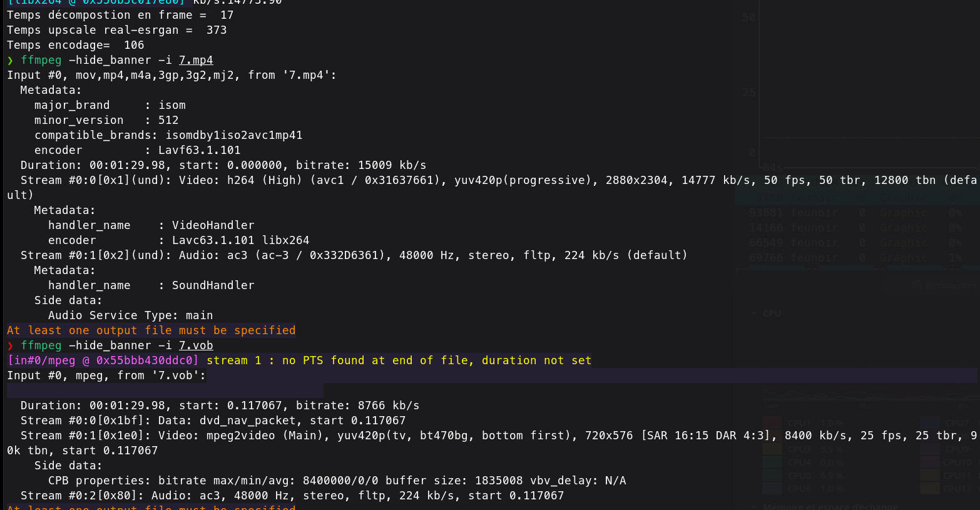Select process 69766 feunoir row
This screenshot has width=980, height=510.
click(x=857, y=258)
